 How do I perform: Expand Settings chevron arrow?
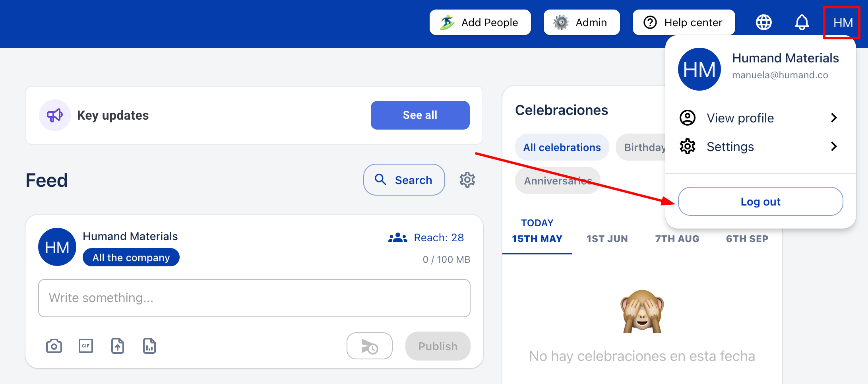(x=834, y=146)
